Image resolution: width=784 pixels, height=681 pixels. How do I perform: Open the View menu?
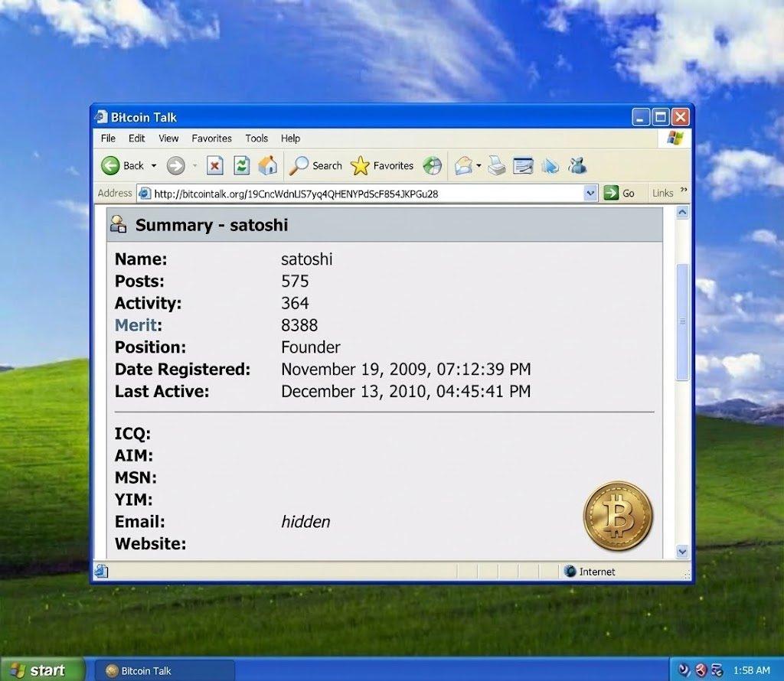click(168, 138)
